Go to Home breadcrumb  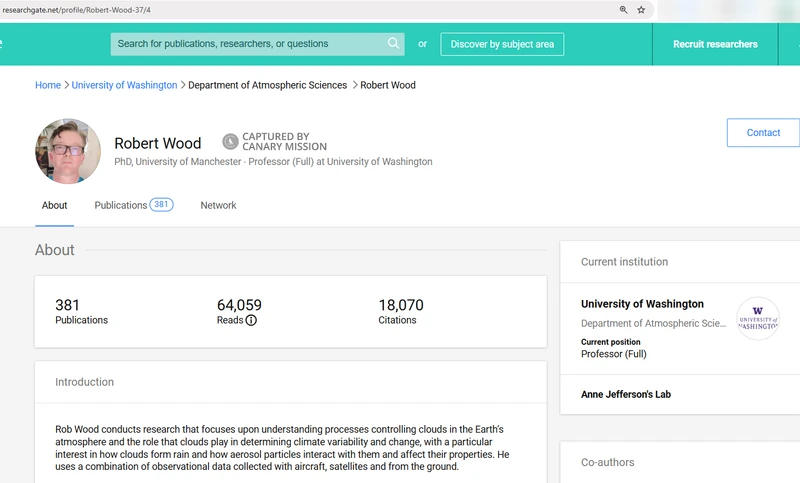(48, 85)
